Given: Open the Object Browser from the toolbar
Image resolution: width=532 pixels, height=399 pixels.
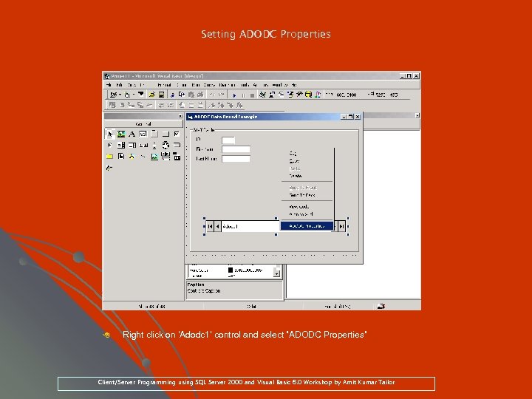Looking at the screenshot, I should coord(290,95).
